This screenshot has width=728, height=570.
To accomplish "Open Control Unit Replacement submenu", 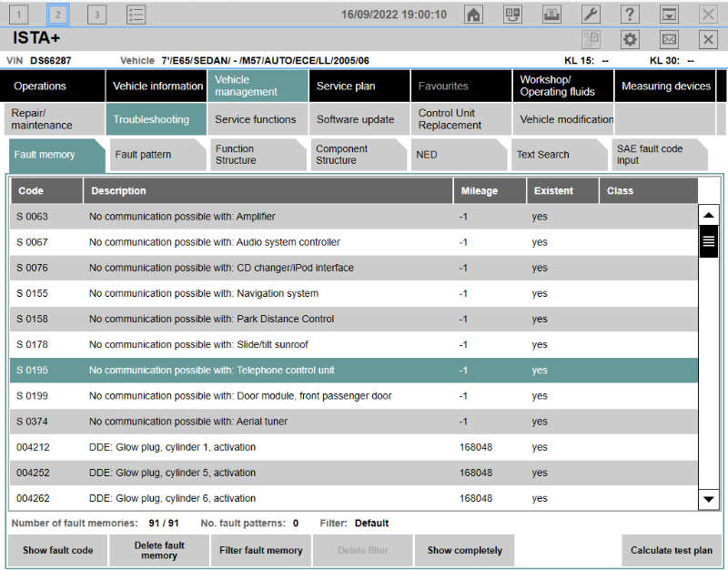I will coord(461,119).
